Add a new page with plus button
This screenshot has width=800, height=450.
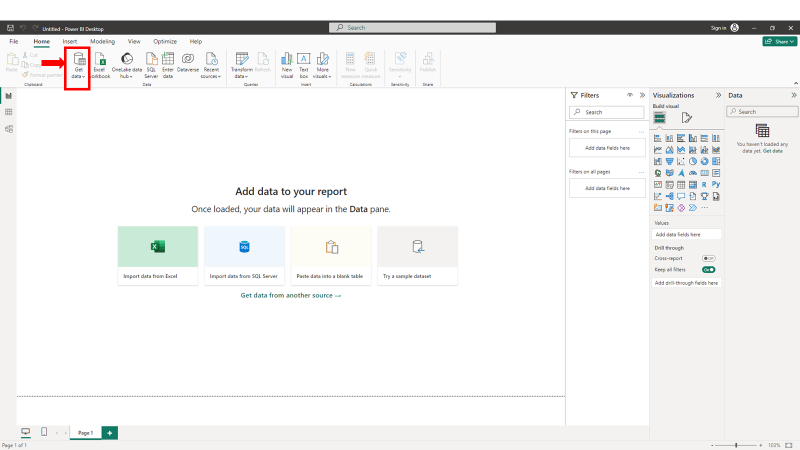[110, 433]
